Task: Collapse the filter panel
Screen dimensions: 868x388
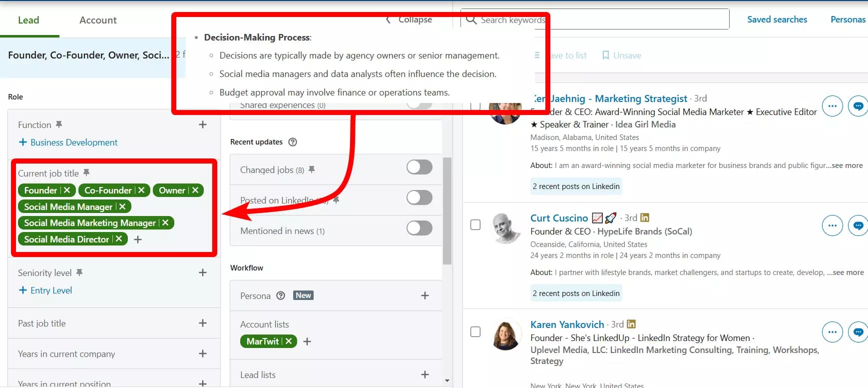Action: click(409, 19)
